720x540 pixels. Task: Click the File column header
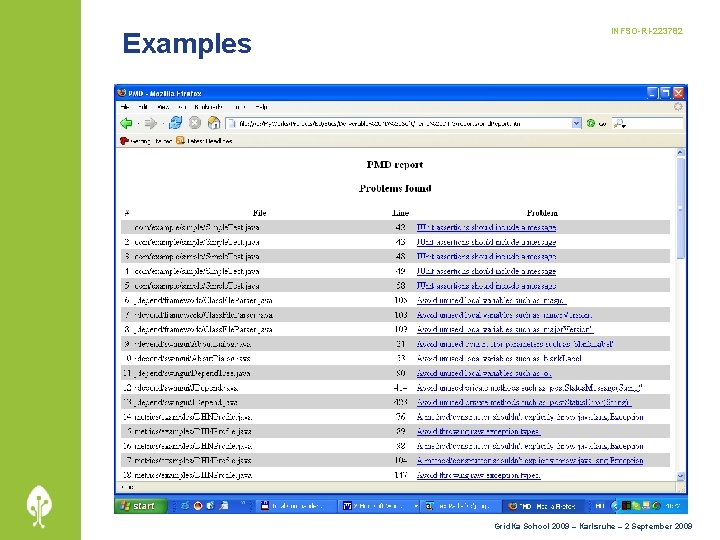pyautogui.click(x=259, y=213)
